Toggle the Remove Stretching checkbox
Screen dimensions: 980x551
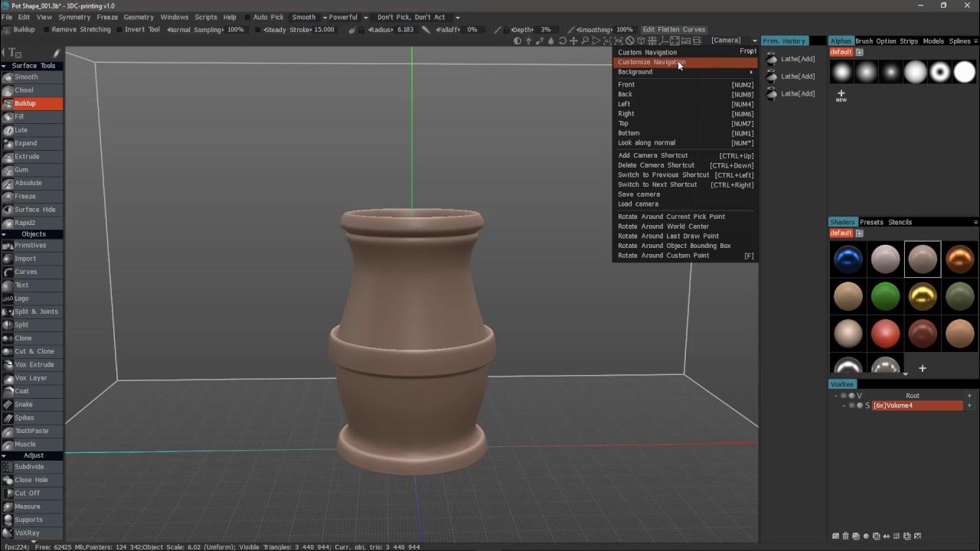click(47, 30)
